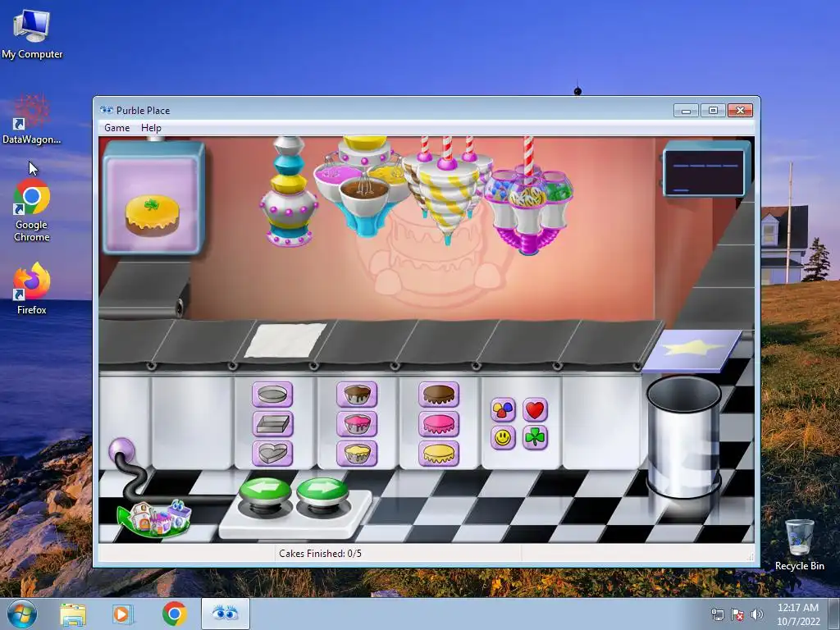Choose the chocolate batter button
The image size is (840, 630).
coord(357,395)
